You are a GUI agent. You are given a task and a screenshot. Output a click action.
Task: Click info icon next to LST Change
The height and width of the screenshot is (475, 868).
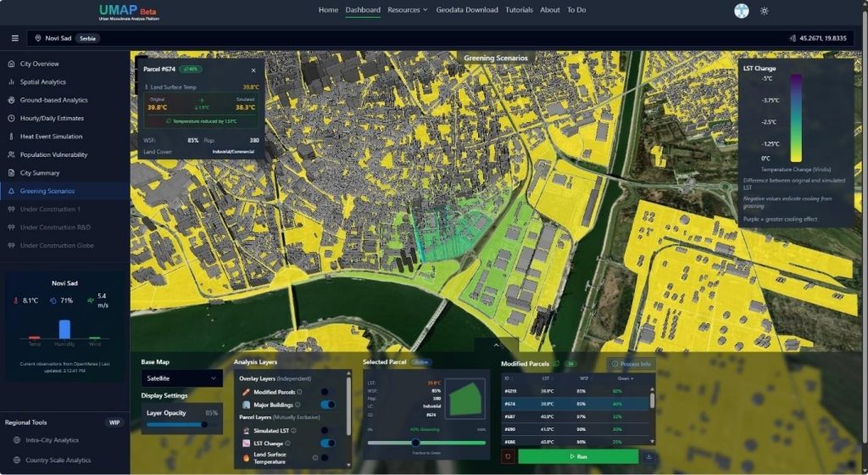pos(288,444)
